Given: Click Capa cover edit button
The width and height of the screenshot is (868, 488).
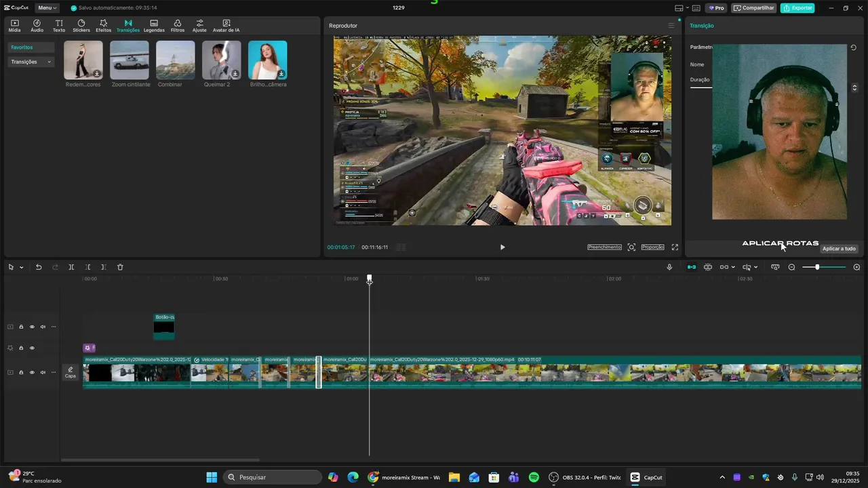Looking at the screenshot, I should [71, 372].
